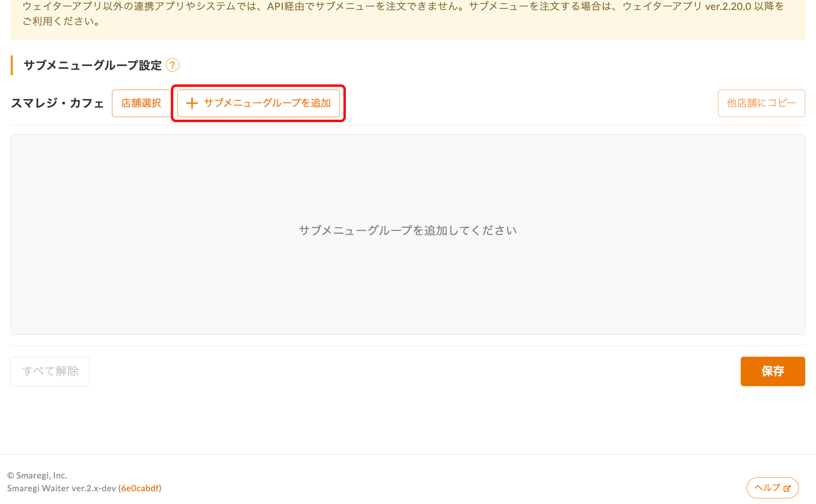Open the サブメニューグループ設定 question mark help icon
Screen dimensions: 816x504
point(172,65)
